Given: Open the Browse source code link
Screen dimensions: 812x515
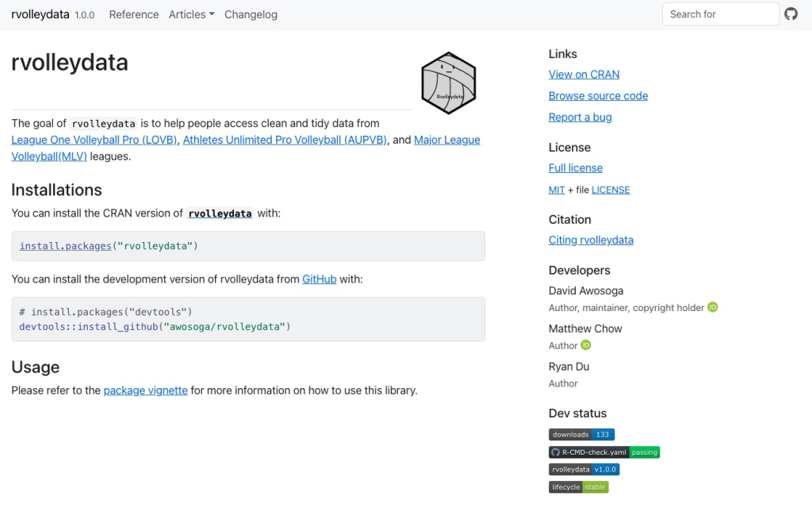Looking at the screenshot, I should coord(598,96).
